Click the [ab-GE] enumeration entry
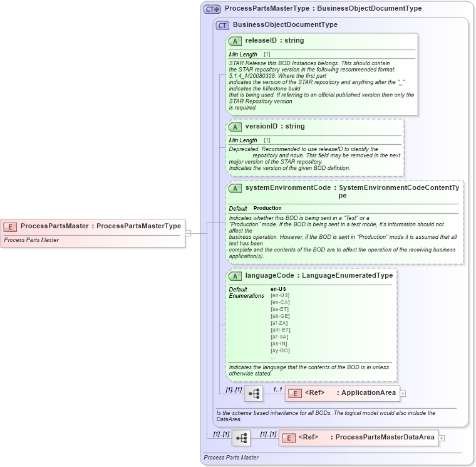The width and height of the screenshot is (476, 467). (280, 316)
